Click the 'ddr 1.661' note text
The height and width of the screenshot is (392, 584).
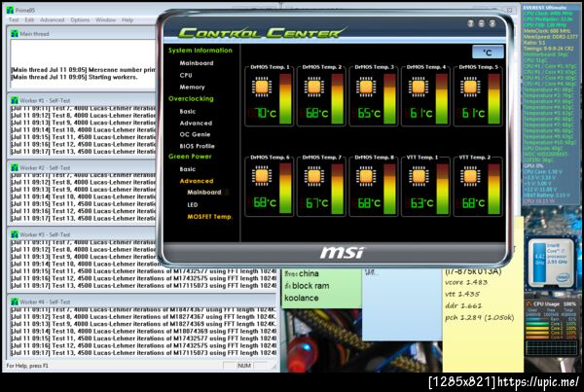click(x=463, y=306)
